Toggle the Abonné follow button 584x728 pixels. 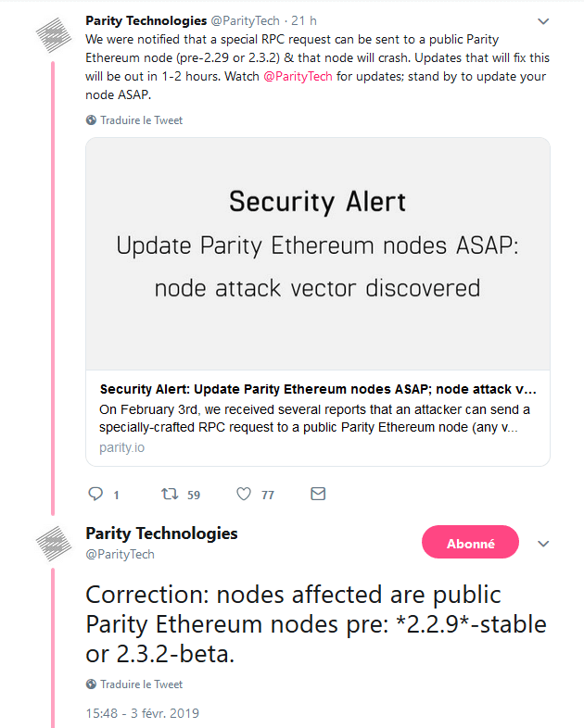(470, 544)
